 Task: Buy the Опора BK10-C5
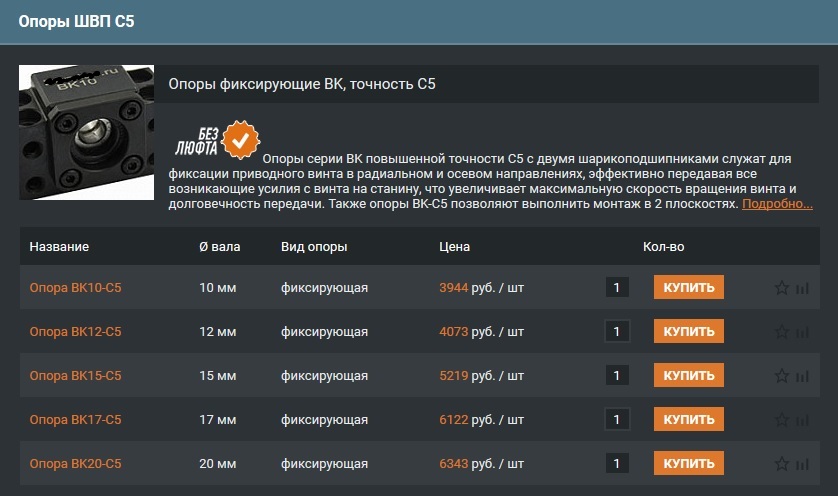click(x=689, y=288)
